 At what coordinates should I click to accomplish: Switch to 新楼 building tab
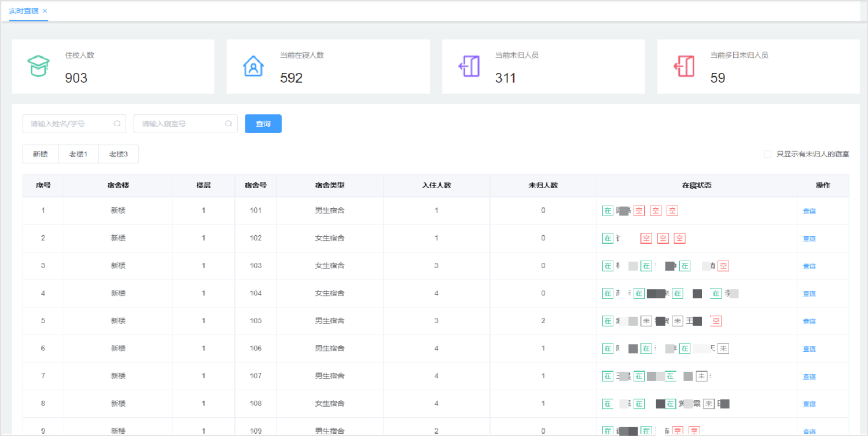click(x=41, y=154)
